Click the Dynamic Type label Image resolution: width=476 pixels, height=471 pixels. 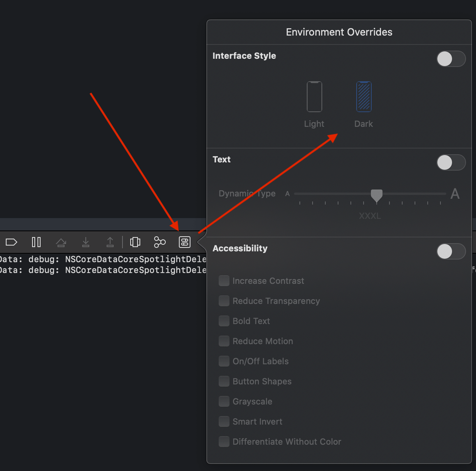(x=247, y=194)
